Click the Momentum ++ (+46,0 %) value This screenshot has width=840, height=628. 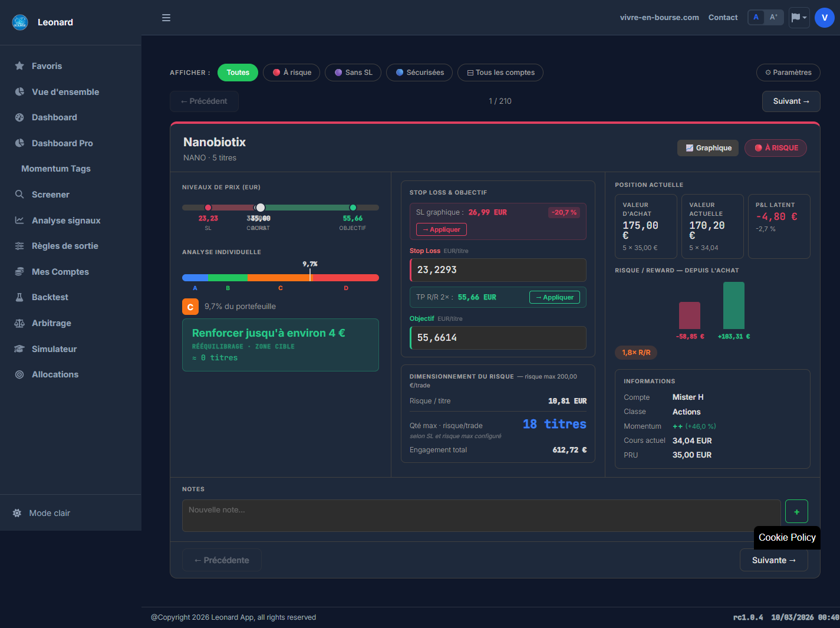coord(694,426)
